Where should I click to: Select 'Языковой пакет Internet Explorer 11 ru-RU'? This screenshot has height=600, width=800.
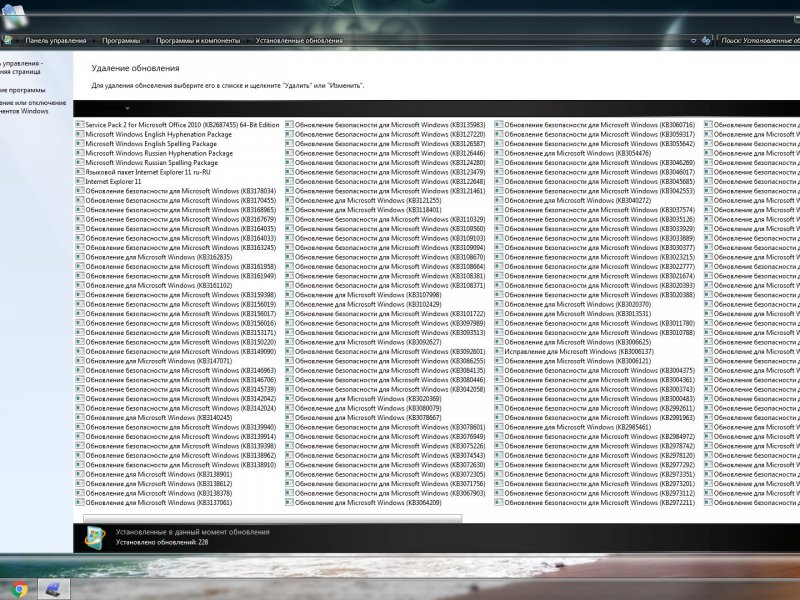148,172
